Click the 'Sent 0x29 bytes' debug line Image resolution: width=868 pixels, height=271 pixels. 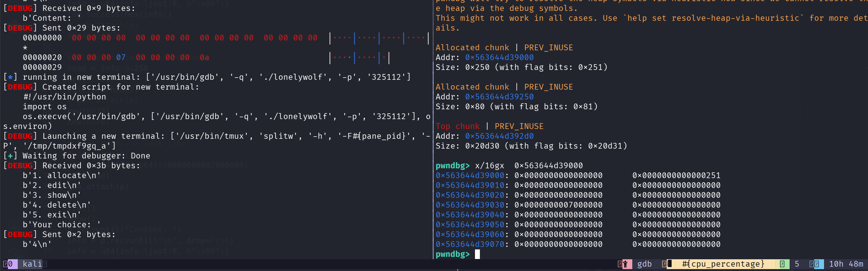pyautogui.click(x=62, y=28)
